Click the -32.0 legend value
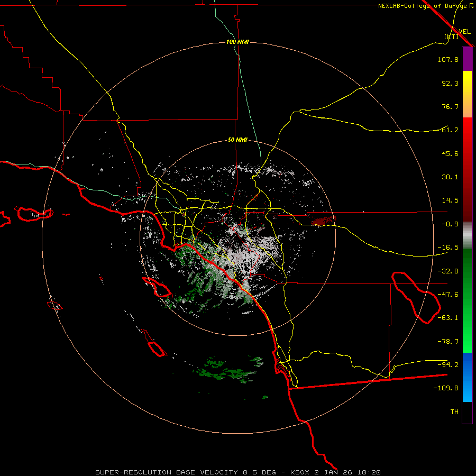This screenshot has height=476, width=476. point(448,271)
